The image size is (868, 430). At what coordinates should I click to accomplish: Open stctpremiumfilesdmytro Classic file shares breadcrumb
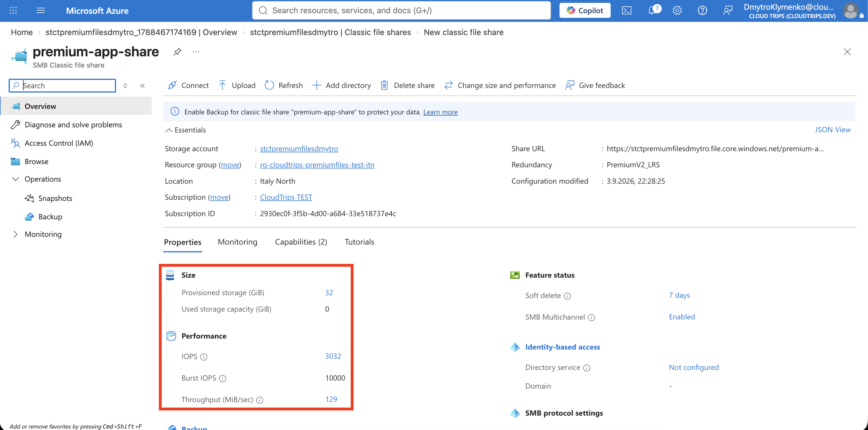click(x=330, y=32)
